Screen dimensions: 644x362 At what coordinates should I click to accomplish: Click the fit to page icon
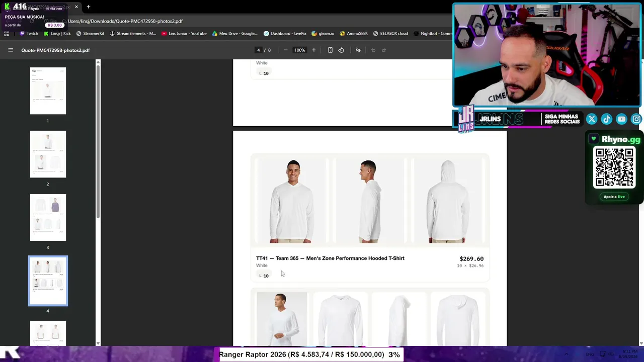[x=330, y=50]
